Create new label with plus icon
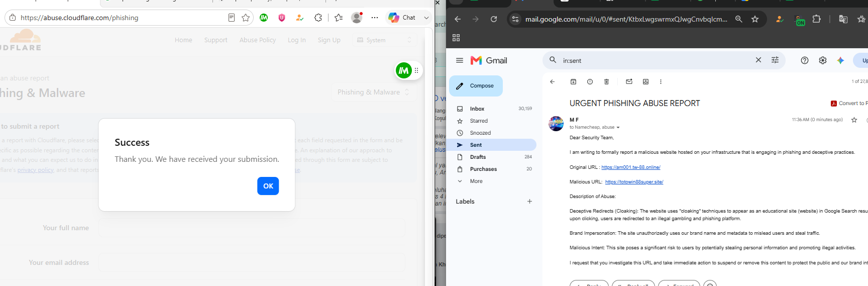The width and height of the screenshot is (868, 286). tap(529, 202)
